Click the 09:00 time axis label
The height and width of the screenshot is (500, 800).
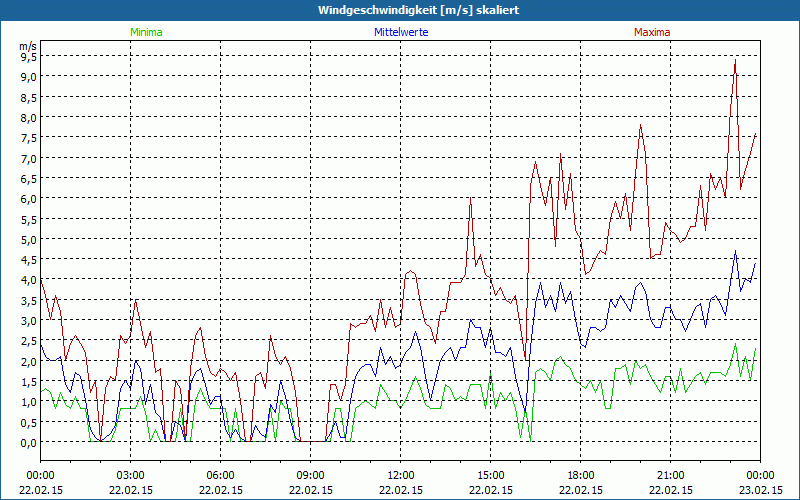coord(310,476)
